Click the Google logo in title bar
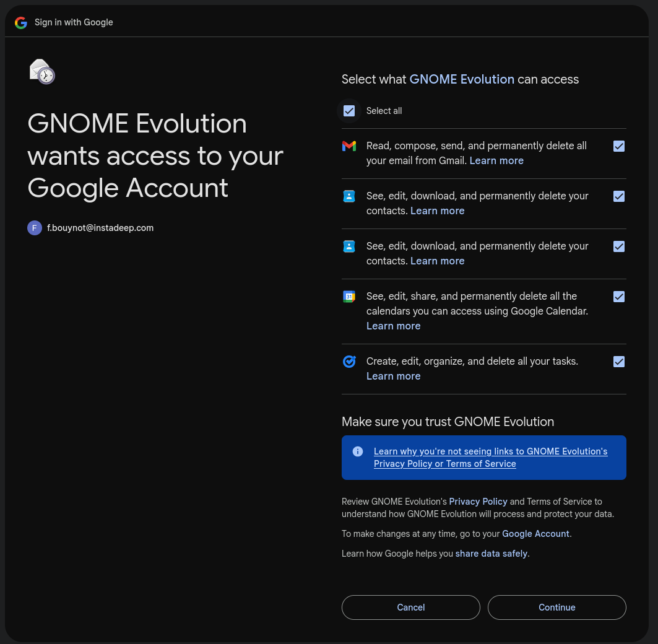The height and width of the screenshot is (644, 658). coord(21,22)
